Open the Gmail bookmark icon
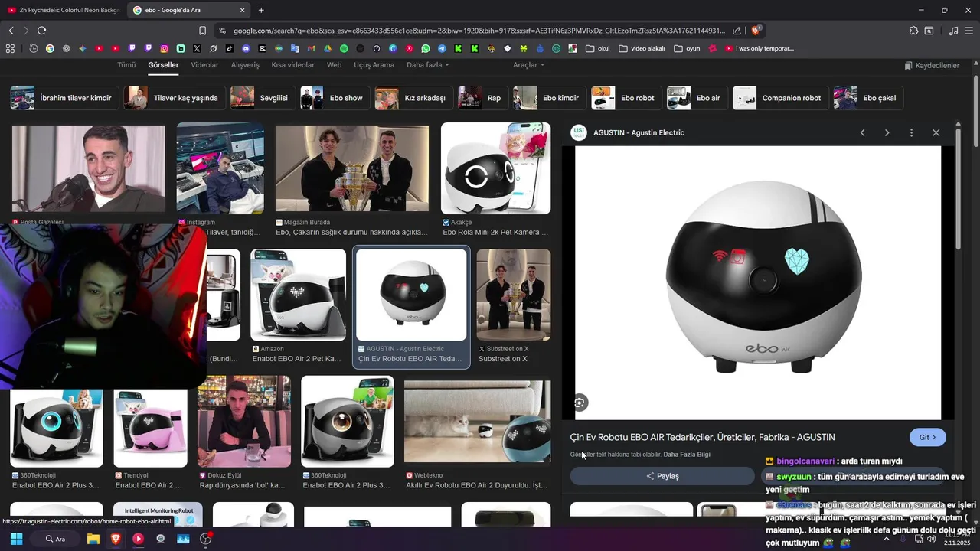 311,48
